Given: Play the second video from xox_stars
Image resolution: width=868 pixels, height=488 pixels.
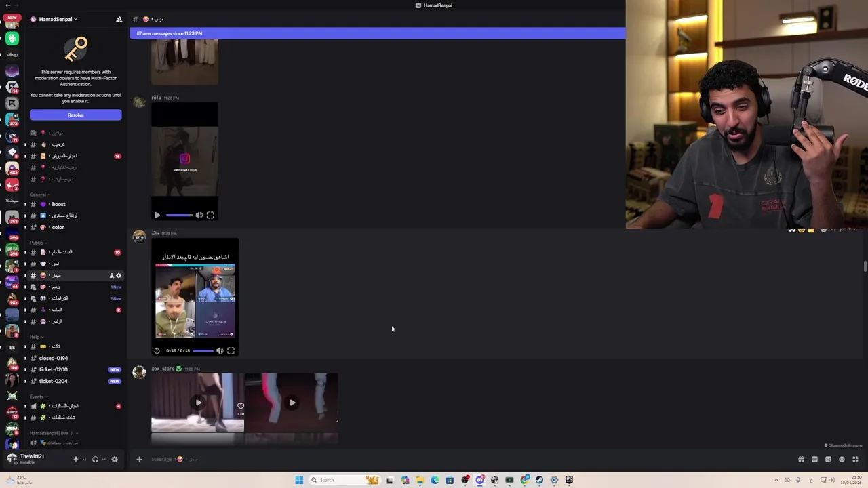Looking at the screenshot, I should pos(292,403).
